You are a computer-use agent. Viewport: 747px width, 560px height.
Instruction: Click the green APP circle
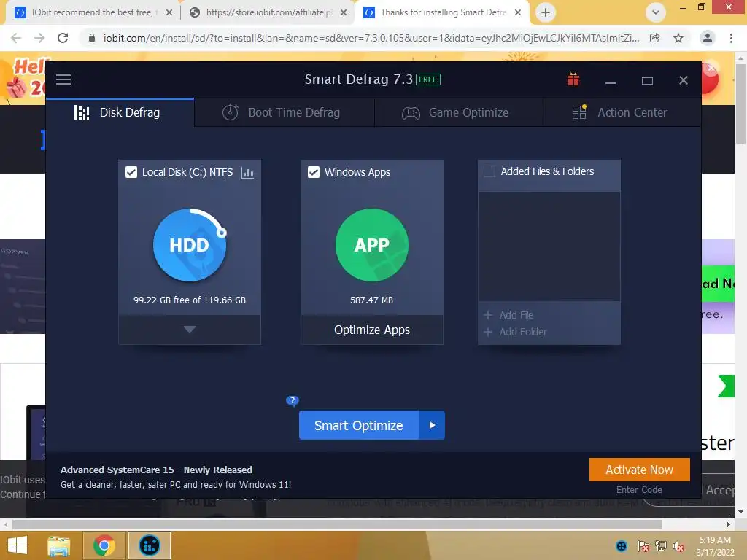[371, 245]
